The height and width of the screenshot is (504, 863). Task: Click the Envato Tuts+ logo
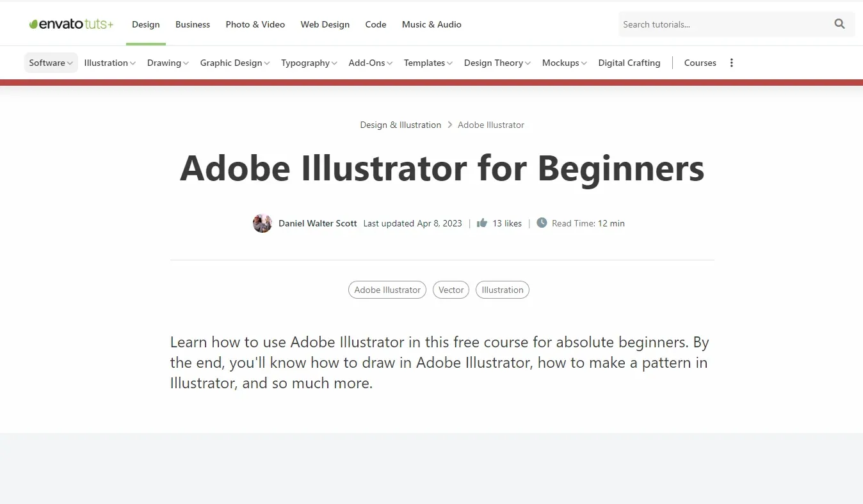[x=71, y=24]
